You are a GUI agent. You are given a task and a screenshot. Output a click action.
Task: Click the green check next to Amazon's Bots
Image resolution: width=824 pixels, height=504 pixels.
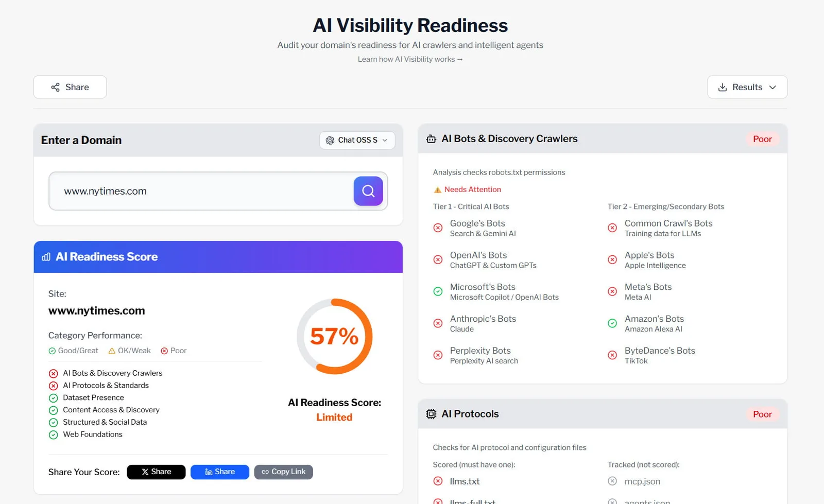coord(612,323)
